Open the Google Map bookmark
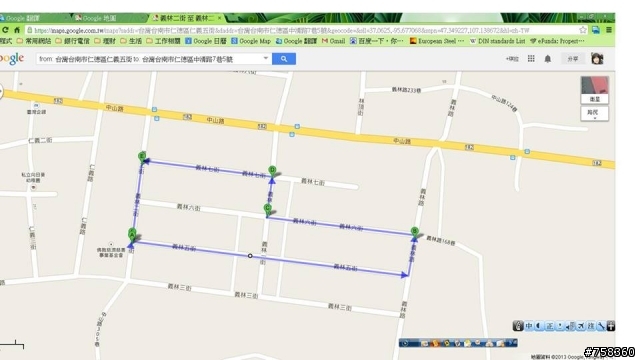 (x=251, y=41)
